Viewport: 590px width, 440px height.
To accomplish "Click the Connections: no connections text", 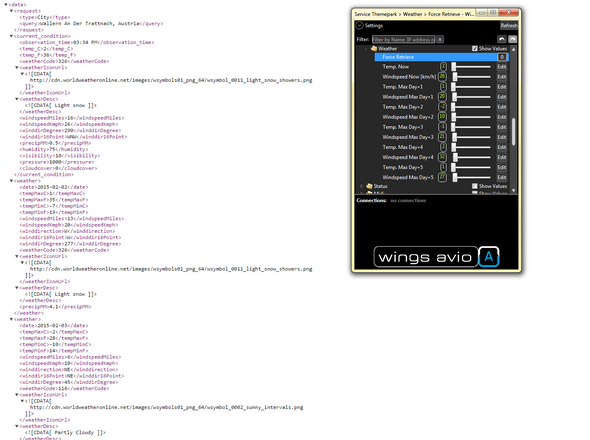I will pos(391,201).
